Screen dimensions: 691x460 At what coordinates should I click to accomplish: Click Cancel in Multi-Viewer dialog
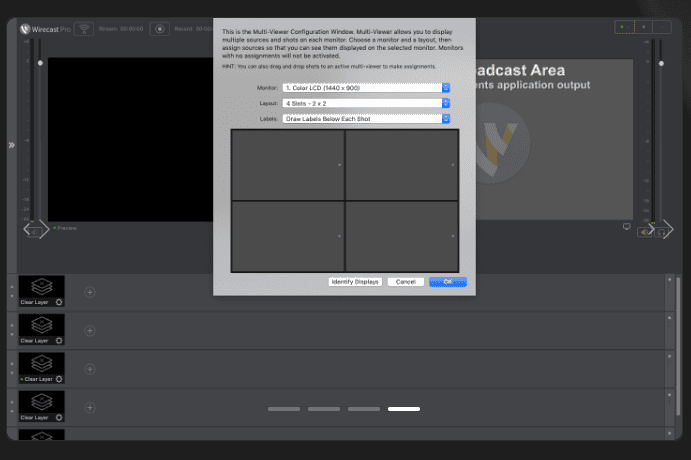tap(405, 282)
